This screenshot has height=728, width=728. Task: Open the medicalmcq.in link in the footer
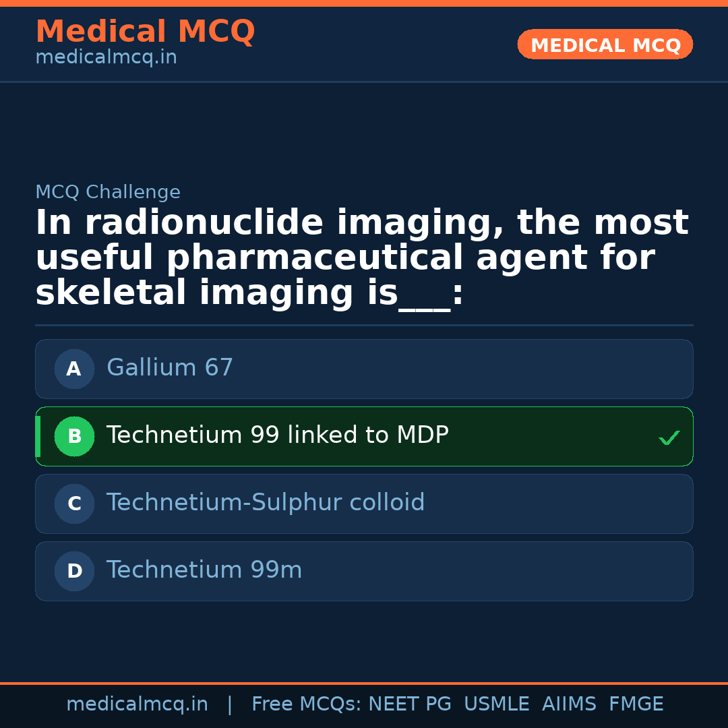[x=137, y=704]
